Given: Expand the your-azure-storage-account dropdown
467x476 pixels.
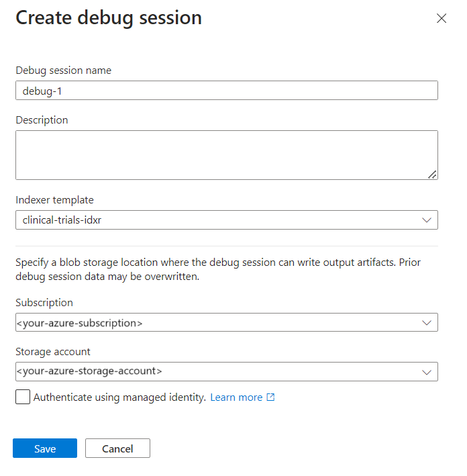Looking at the screenshot, I should point(227,371).
